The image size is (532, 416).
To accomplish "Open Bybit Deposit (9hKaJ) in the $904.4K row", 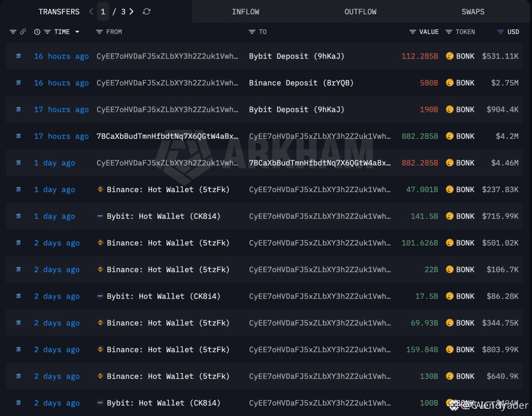I will click(x=297, y=109).
